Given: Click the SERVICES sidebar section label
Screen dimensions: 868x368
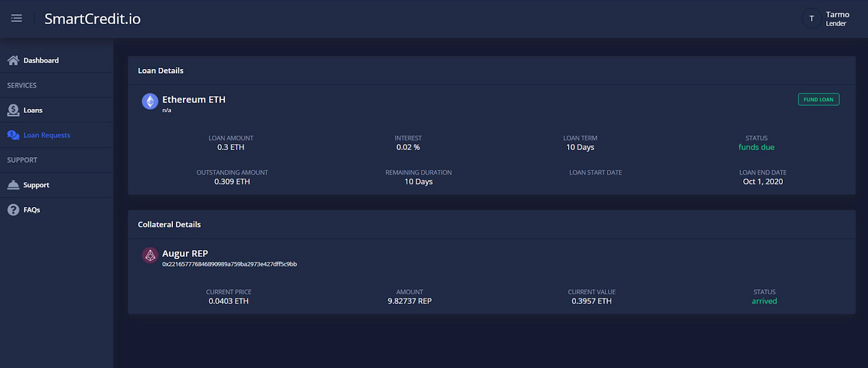Looking at the screenshot, I should 22,85.
